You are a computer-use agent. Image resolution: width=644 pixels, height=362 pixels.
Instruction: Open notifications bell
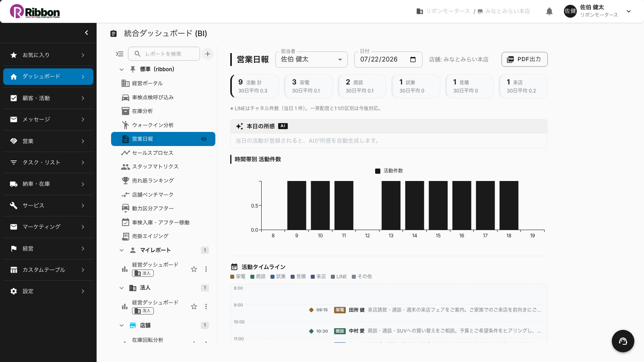tap(549, 11)
